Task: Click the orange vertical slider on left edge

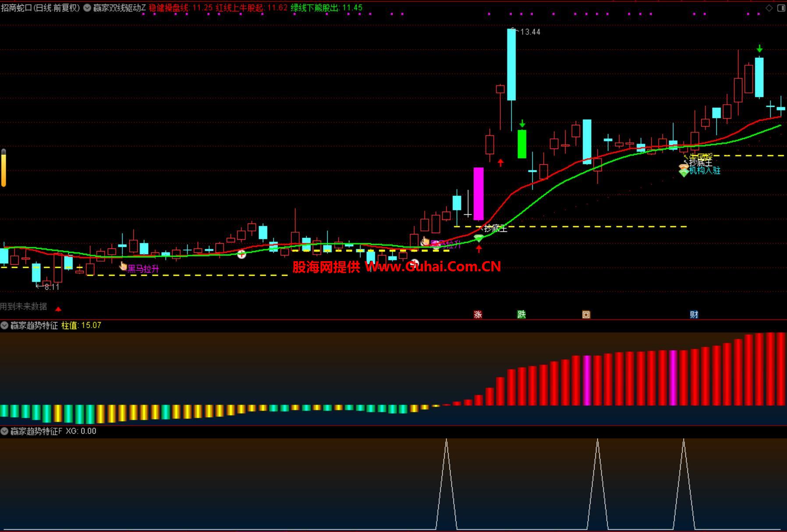Action: pyautogui.click(x=4, y=168)
